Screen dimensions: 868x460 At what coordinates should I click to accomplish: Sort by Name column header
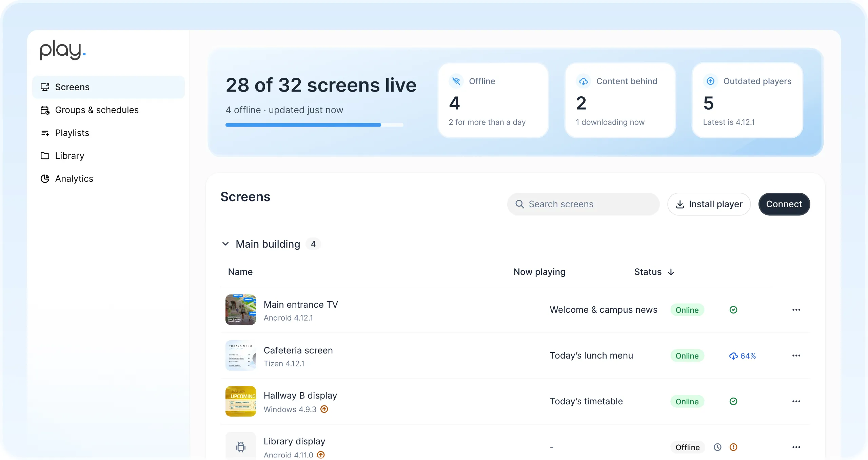tap(240, 272)
